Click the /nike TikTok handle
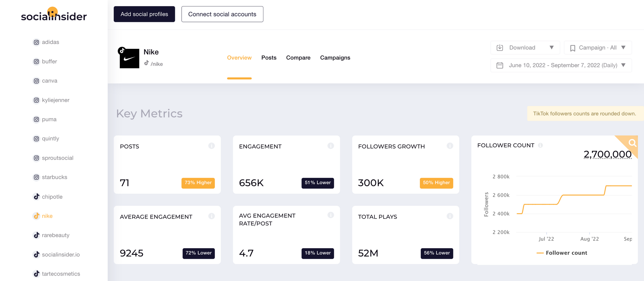644x281 pixels. (156, 64)
